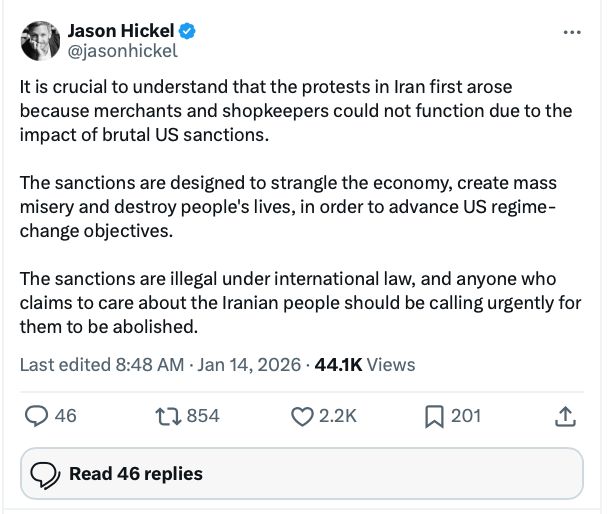Viewport: 608px width, 514px height.
Task: Click the Jason Hickel display name
Action: pyautogui.click(x=120, y=30)
